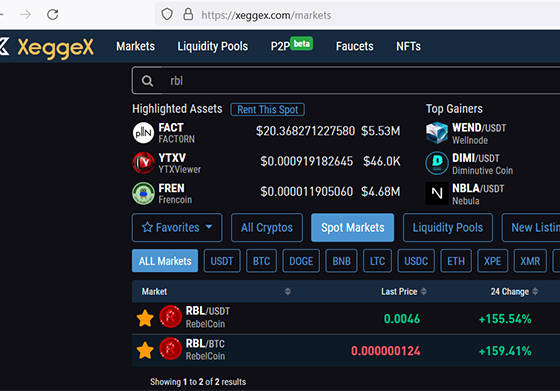This screenshot has height=391, width=560.
Task: Open the RBL/BTC market name
Action: (x=205, y=344)
